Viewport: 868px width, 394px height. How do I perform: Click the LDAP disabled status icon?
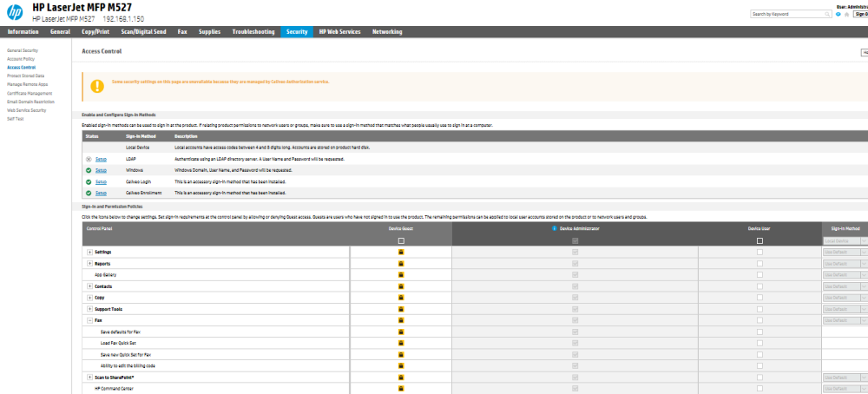pos(89,159)
